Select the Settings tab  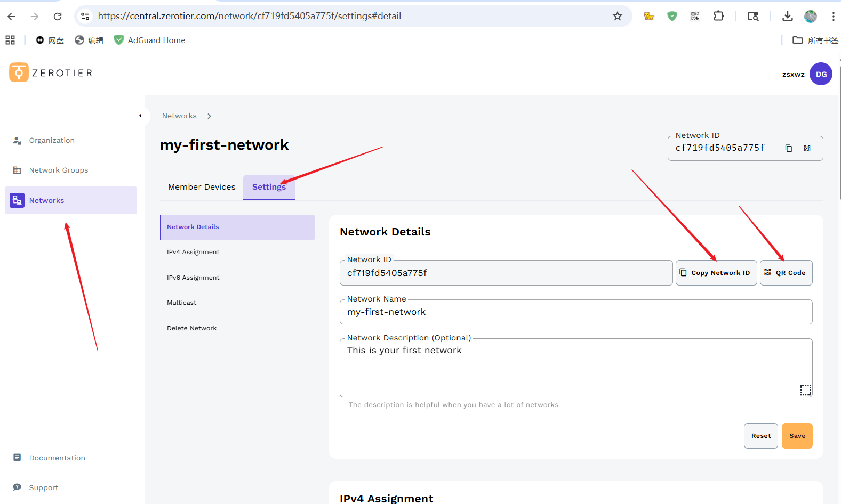(x=269, y=187)
